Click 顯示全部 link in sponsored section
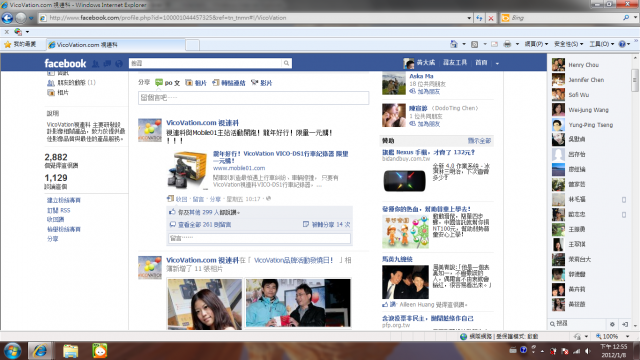The width and height of the screenshot is (640, 360). click(x=479, y=141)
